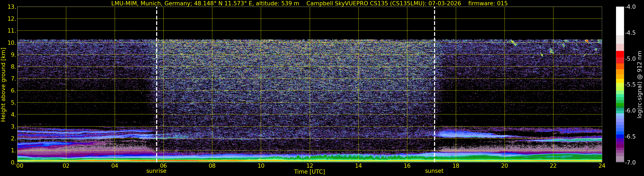Click the colorbar value '-7.0'
Screen dimensions: 644x176
[x=630, y=163]
